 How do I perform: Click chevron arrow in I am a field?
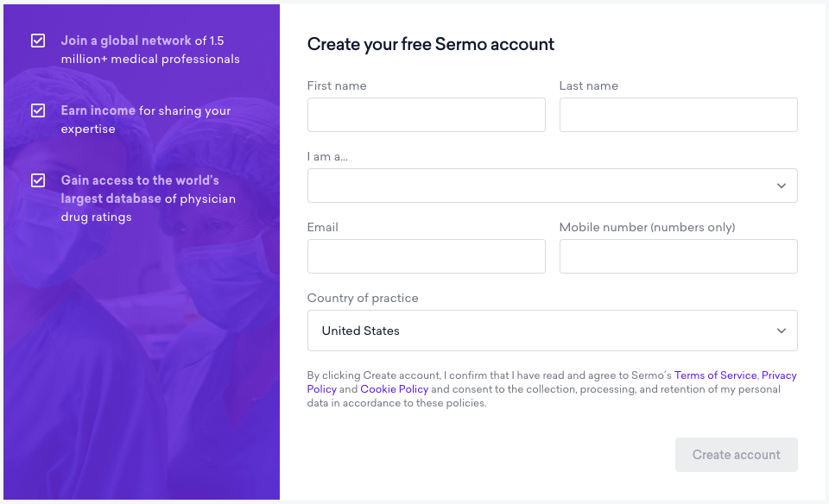[781, 186]
